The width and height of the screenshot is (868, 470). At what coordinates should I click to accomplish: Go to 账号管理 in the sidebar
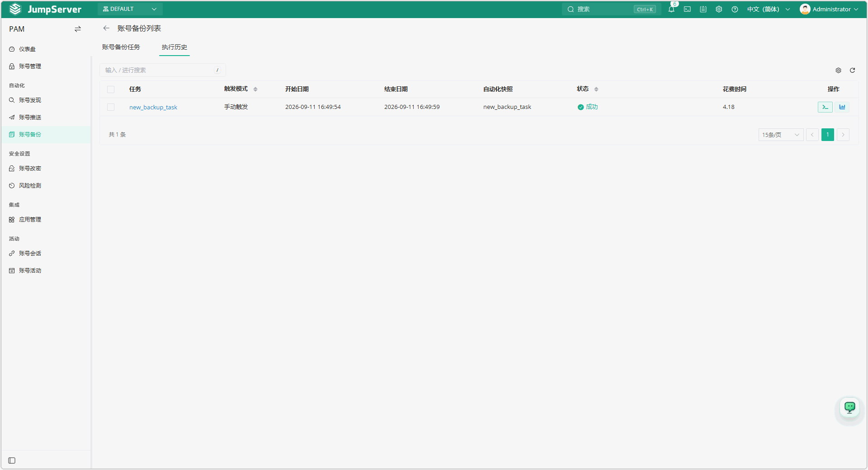(46, 66)
